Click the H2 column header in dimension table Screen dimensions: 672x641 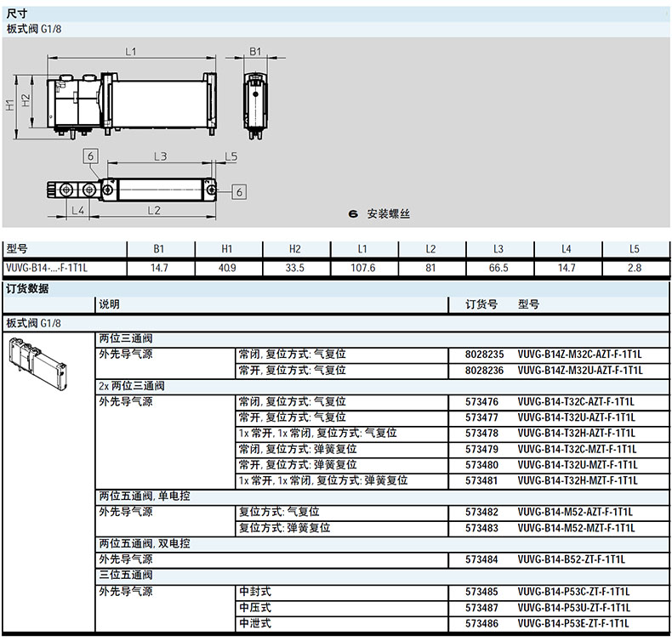click(x=294, y=250)
